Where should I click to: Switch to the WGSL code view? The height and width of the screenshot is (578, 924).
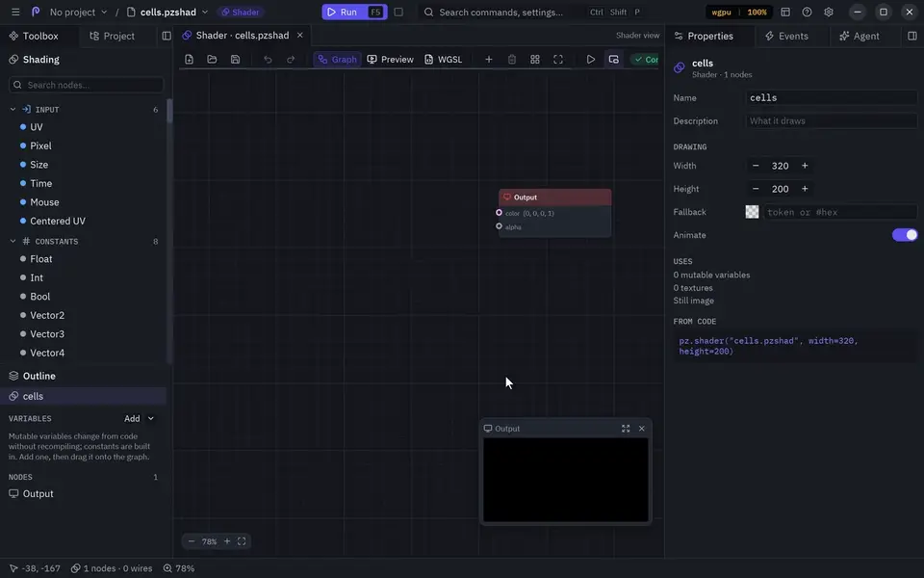(x=443, y=60)
